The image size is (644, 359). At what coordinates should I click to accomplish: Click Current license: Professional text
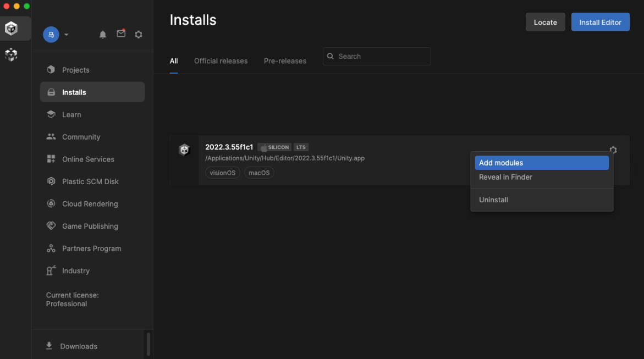tap(72, 300)
